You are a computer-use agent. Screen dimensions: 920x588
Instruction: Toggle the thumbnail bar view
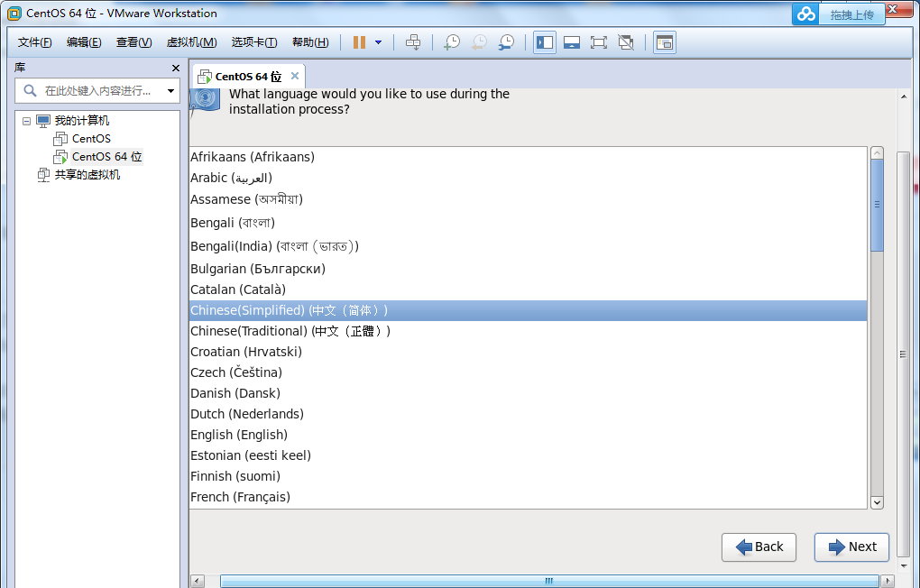(572, 42)
